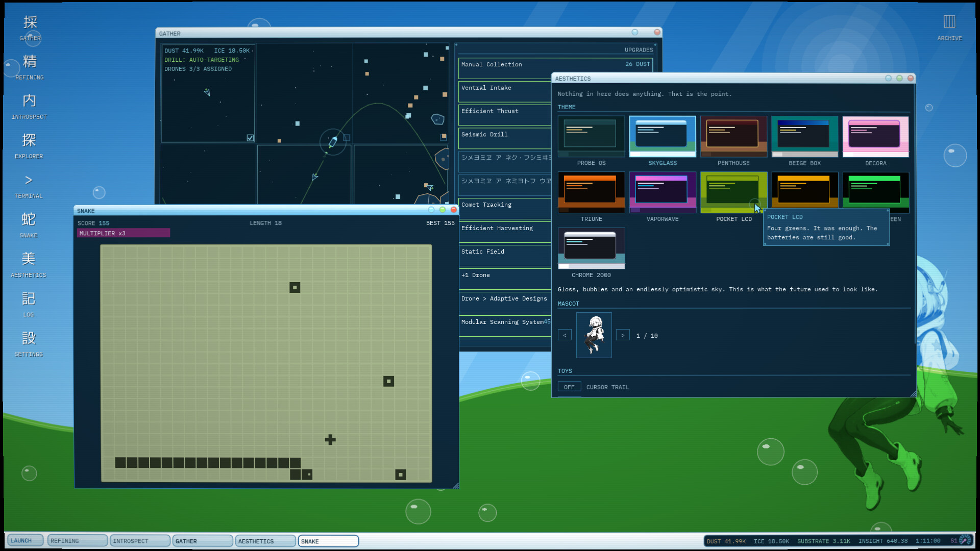Click DUST 41.99K in taskbar status
980x551 pixels.
pos(726,541)
